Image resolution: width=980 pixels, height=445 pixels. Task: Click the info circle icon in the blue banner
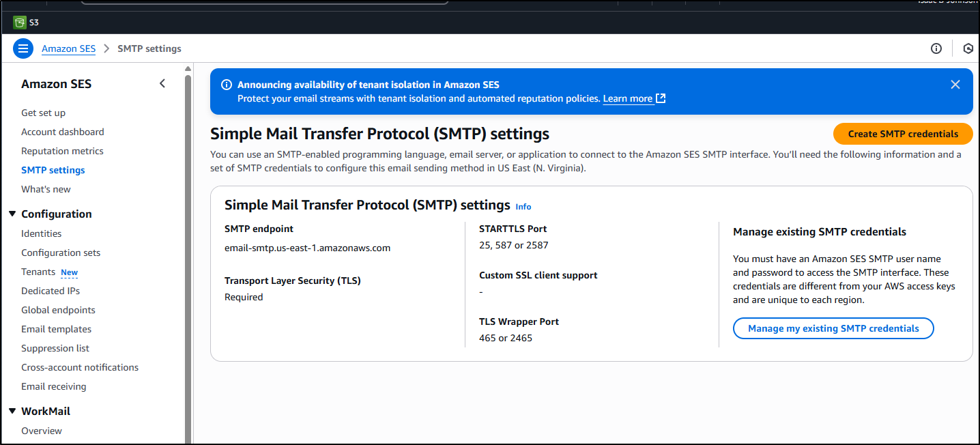[227, 85]
